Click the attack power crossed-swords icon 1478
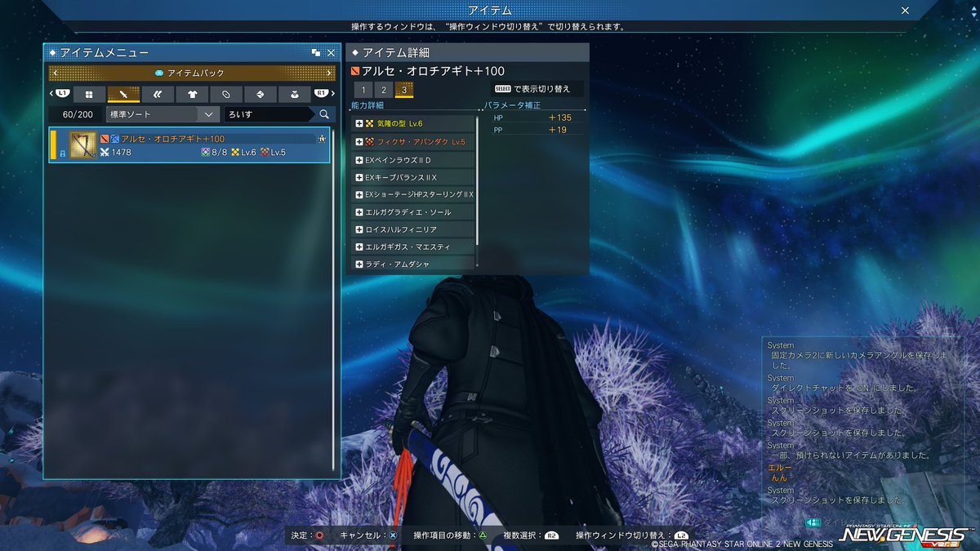 (105, 152)
